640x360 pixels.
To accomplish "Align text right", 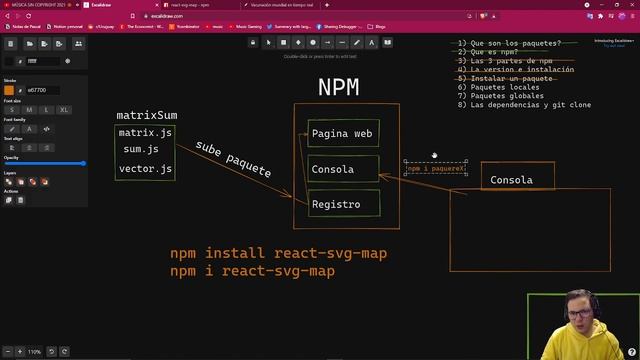I will [47, 148].
